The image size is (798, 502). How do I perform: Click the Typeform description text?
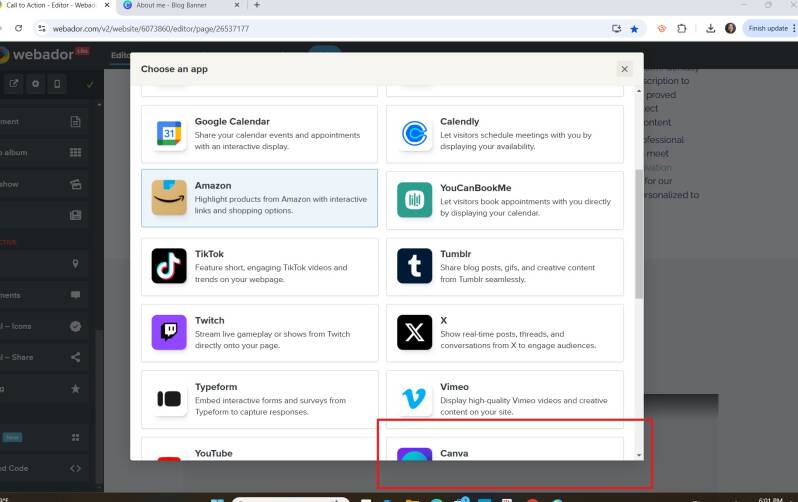pyautogui.click(x=270, y=406)
